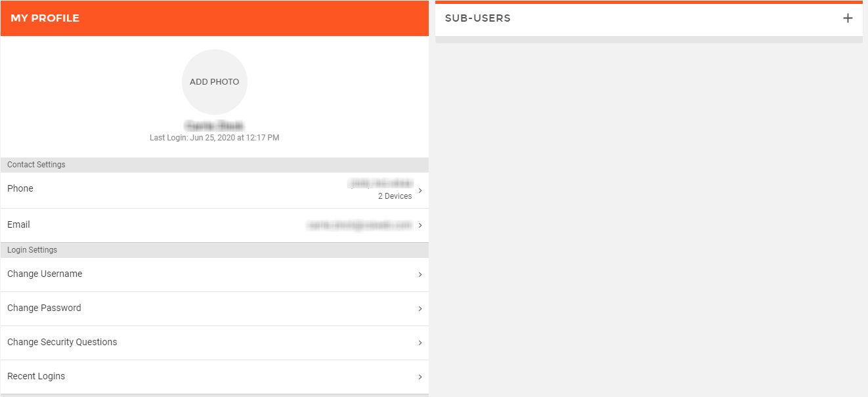Open the Phone row chevron arrow
The height and width of the screenshot is (397, 868).
[x=420, y=191]
